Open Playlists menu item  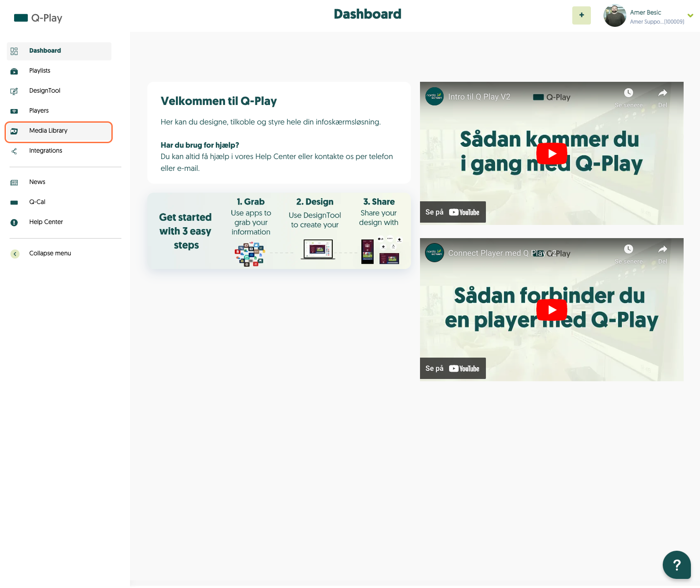59,71
